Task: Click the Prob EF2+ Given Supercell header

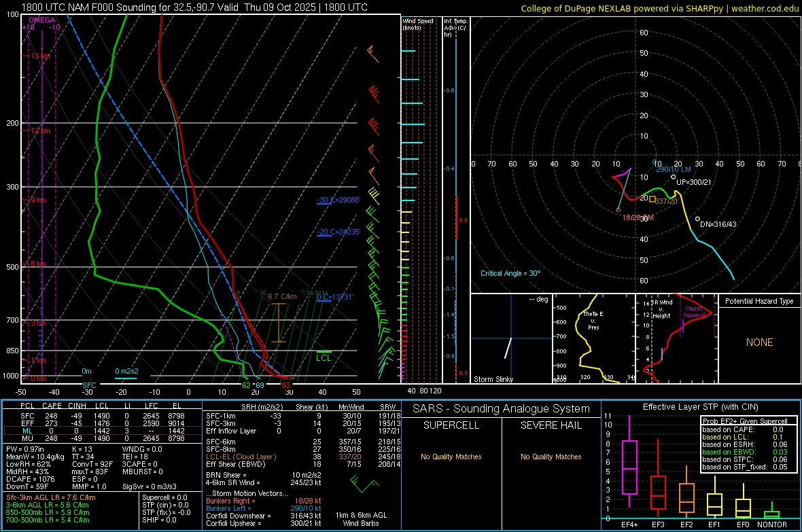Action: tap(745, 421)
